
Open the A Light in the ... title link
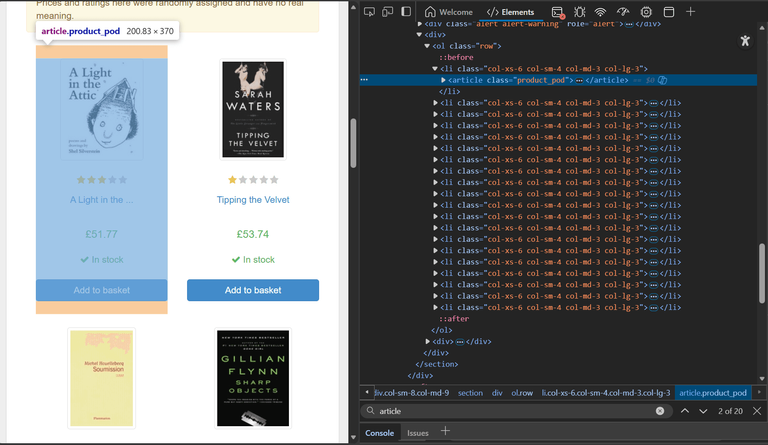[101, 200]
